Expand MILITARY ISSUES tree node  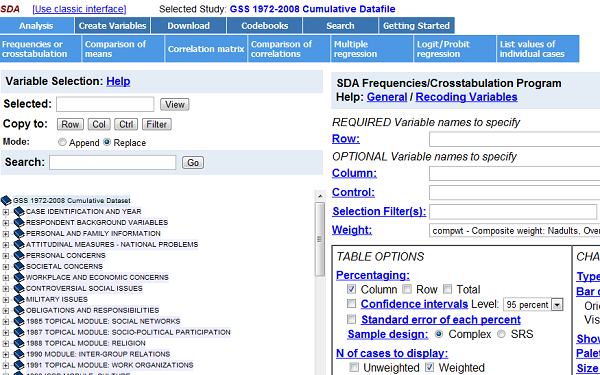[x=5, y=299]
